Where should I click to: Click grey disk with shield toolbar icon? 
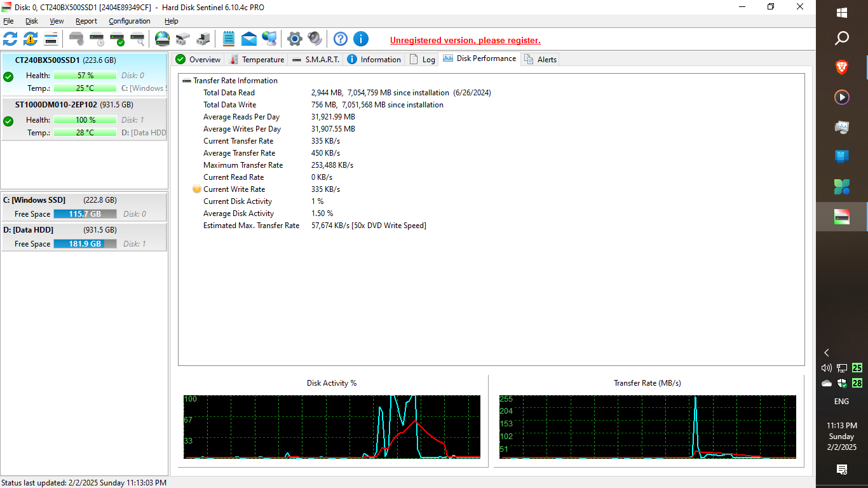(x=76, y=39)
